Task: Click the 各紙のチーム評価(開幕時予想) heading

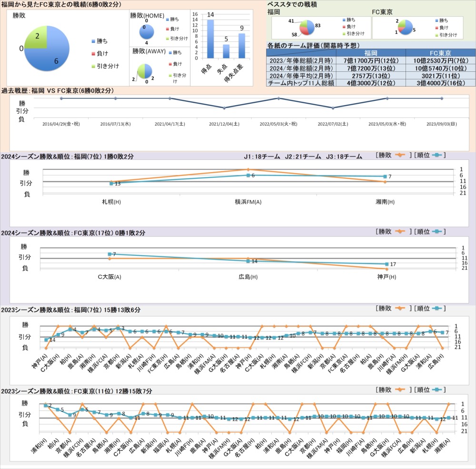Action: (313, 45)
